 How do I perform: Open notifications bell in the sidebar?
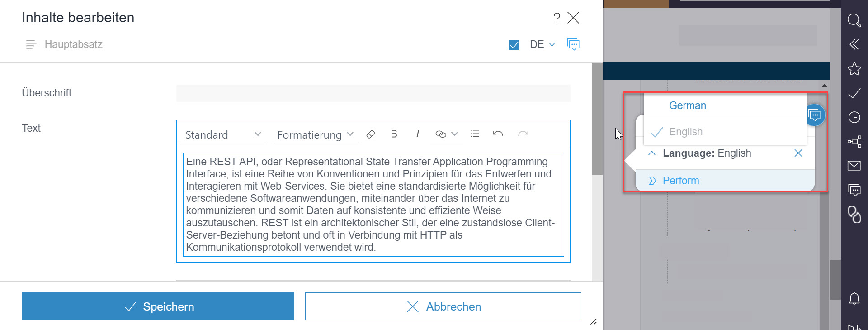point(854,299)
